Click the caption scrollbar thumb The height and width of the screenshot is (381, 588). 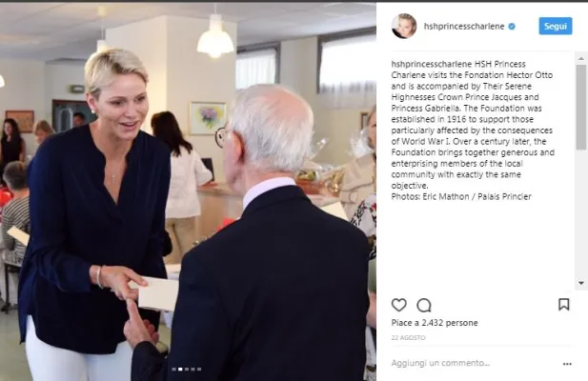click(581, 107)
